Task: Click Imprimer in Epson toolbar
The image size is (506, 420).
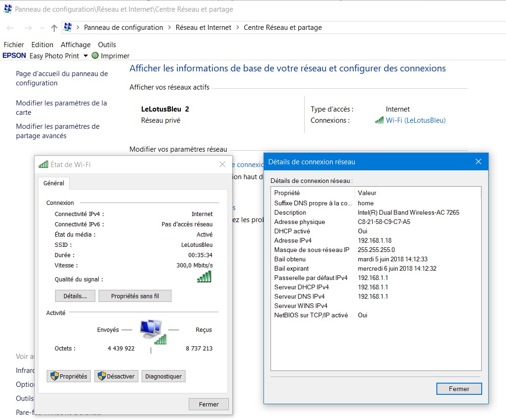Action: click(115, 56)
